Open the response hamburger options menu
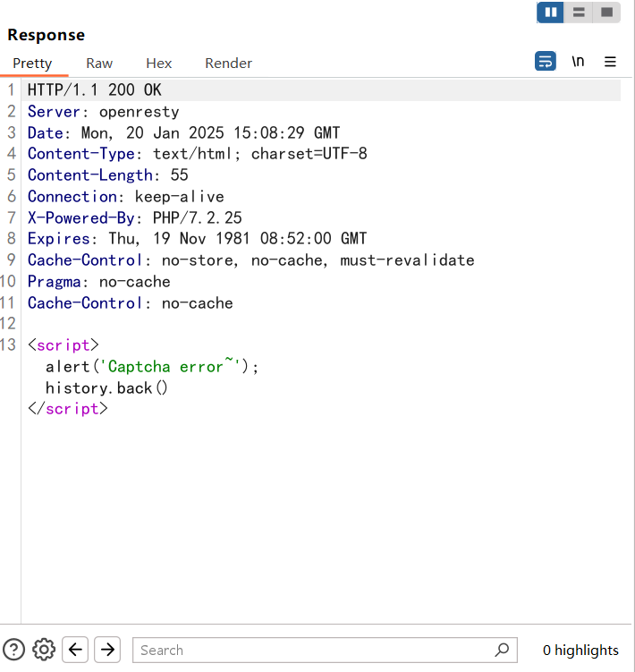The height and width of the screenshot is (672, 635). pos(610,62)
